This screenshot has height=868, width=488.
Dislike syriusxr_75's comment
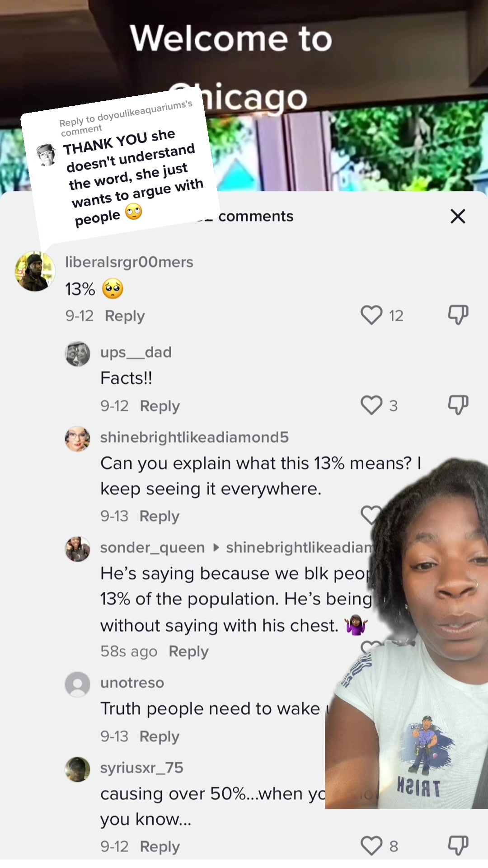point(458,845)
